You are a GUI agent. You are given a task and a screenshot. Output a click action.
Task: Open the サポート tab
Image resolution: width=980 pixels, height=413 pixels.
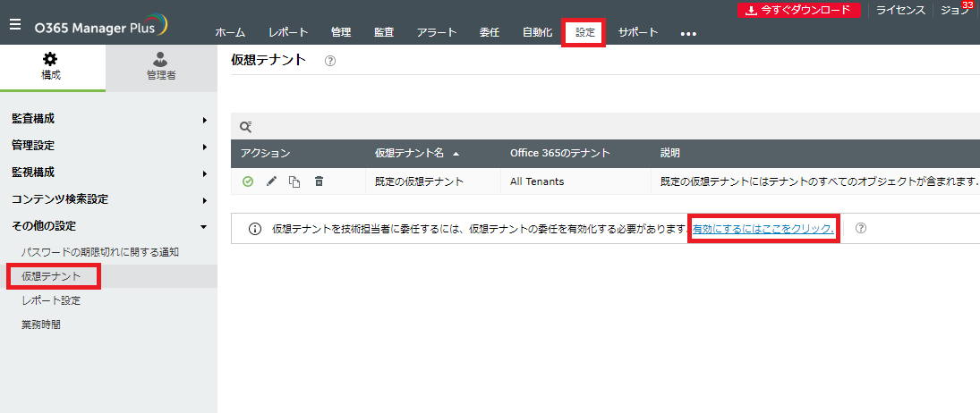638,33
